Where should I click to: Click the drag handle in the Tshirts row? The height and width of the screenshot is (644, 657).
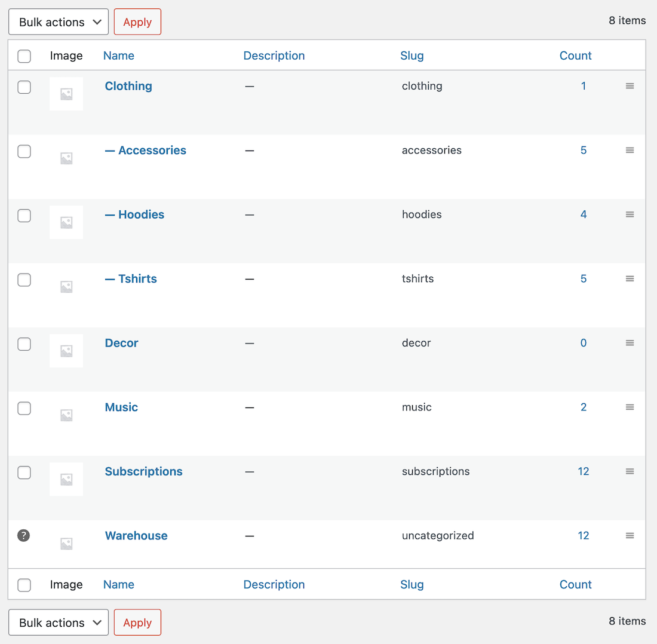(x=630, y=279)
